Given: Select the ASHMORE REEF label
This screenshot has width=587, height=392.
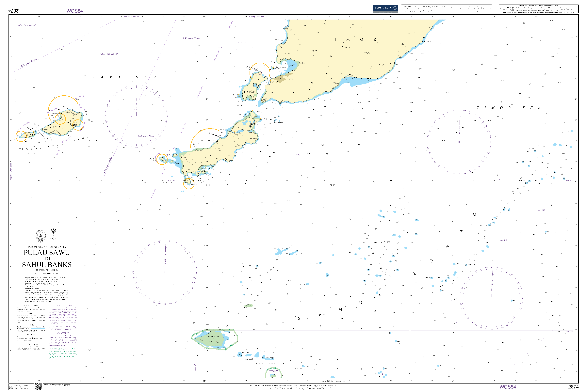Looking at the screenshot, I should click(x=213, y=337).
